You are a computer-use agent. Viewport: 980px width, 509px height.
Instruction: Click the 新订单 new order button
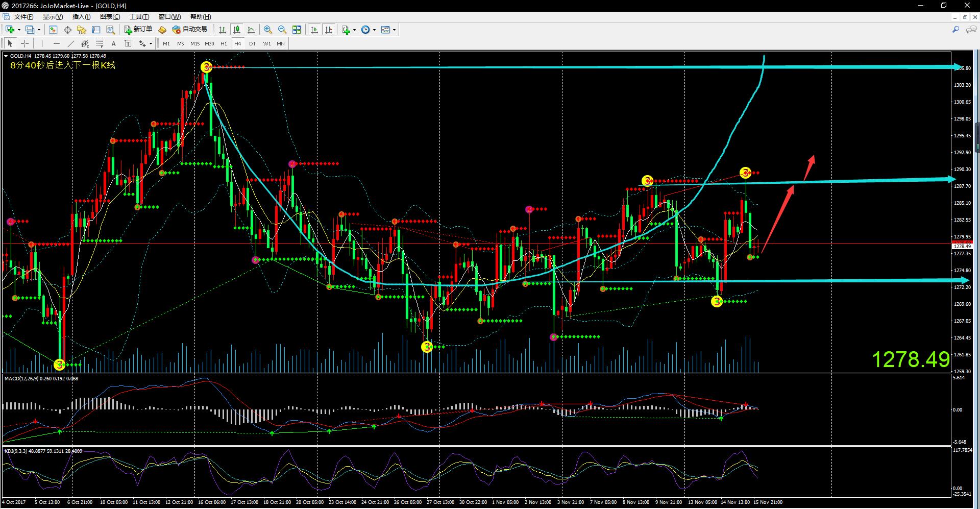coord(138,30)
